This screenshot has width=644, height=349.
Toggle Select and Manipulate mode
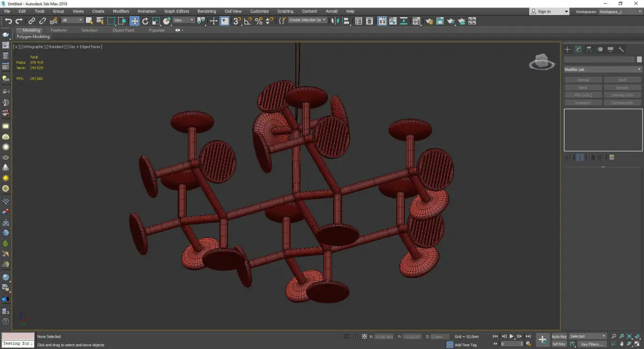pyautogui.click(x=214, y=21)
